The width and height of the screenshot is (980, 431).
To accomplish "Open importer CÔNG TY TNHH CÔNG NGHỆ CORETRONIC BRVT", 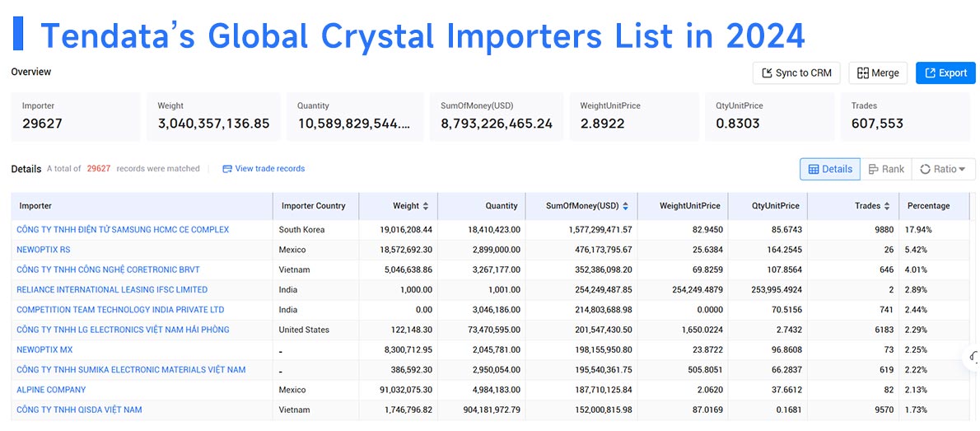I will [x=108, y=269].
